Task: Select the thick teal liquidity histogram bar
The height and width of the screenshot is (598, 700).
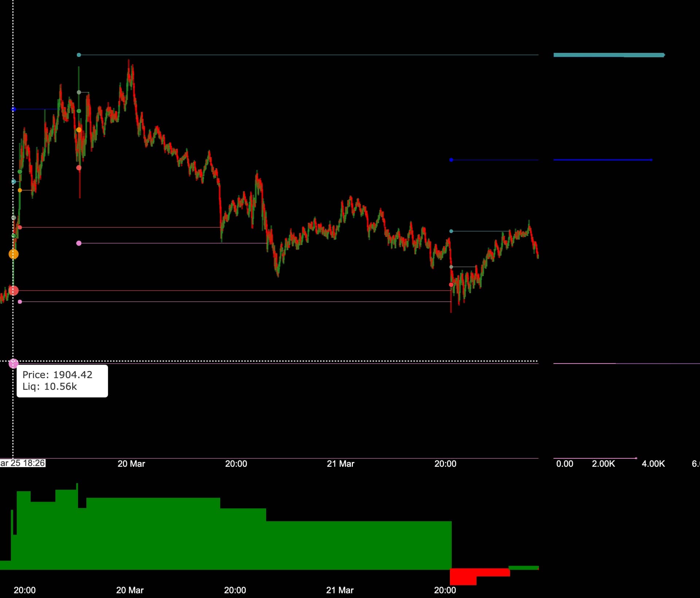Action: [608, 55]
